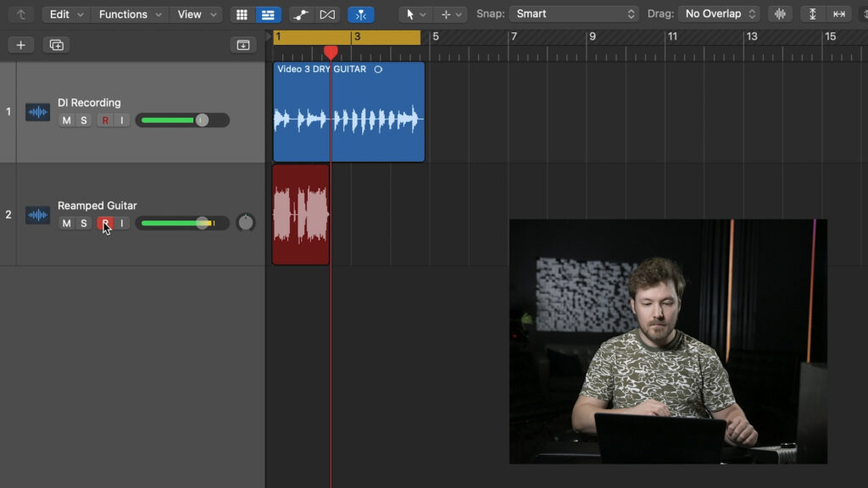Open the View menu

(196, 14)
